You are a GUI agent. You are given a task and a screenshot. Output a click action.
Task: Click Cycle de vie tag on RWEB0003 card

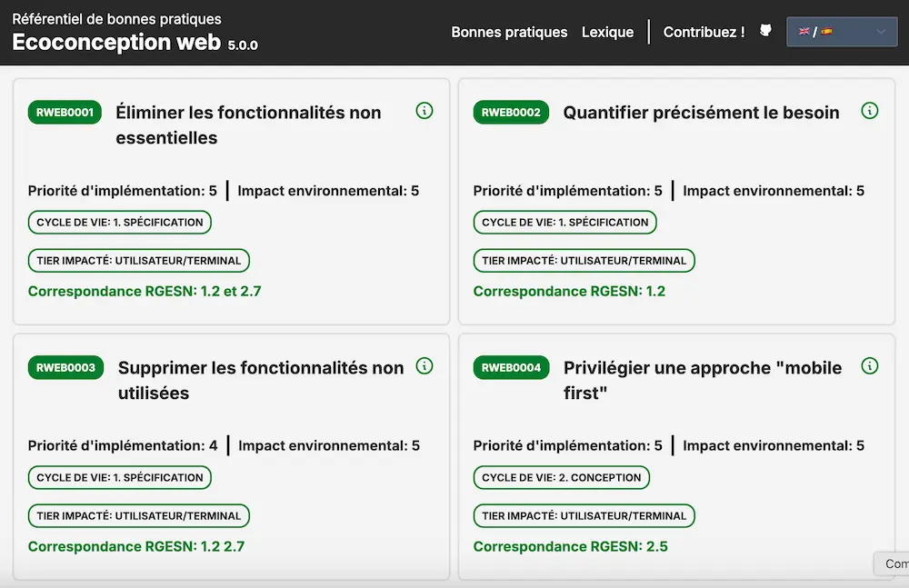click(119, 477)
